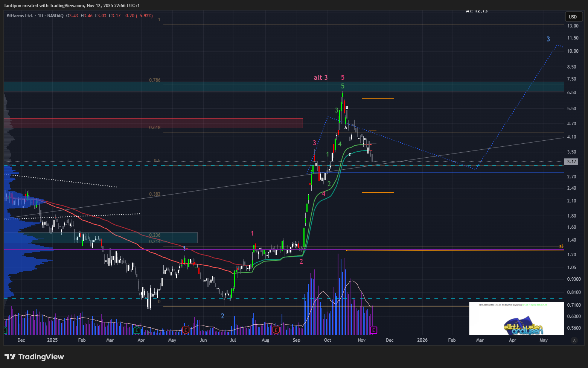This screenshot has width=588, height=368.
Task: Select the 0.618 Fibonacci level label
Action: coord(154,128)
